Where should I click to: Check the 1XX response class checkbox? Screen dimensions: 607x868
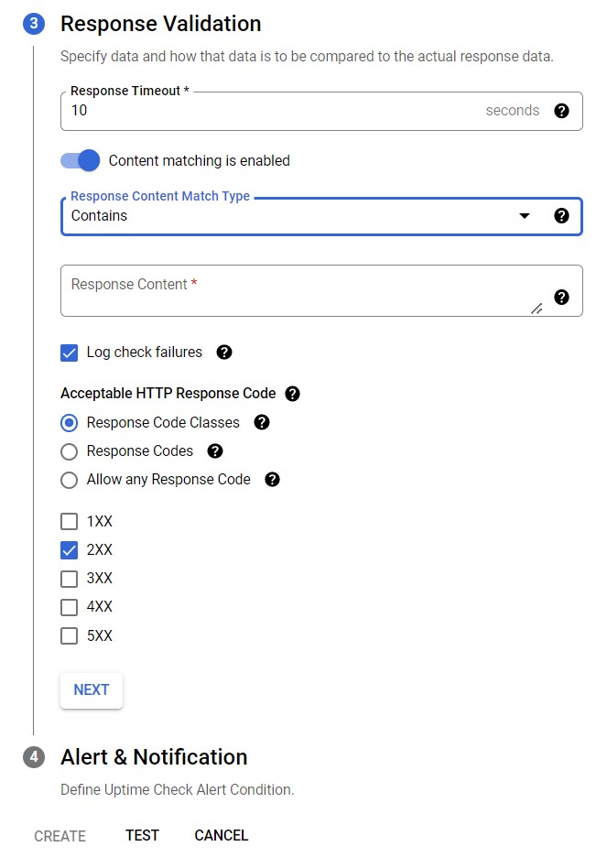pyautogui.click(x=68, y=521)
